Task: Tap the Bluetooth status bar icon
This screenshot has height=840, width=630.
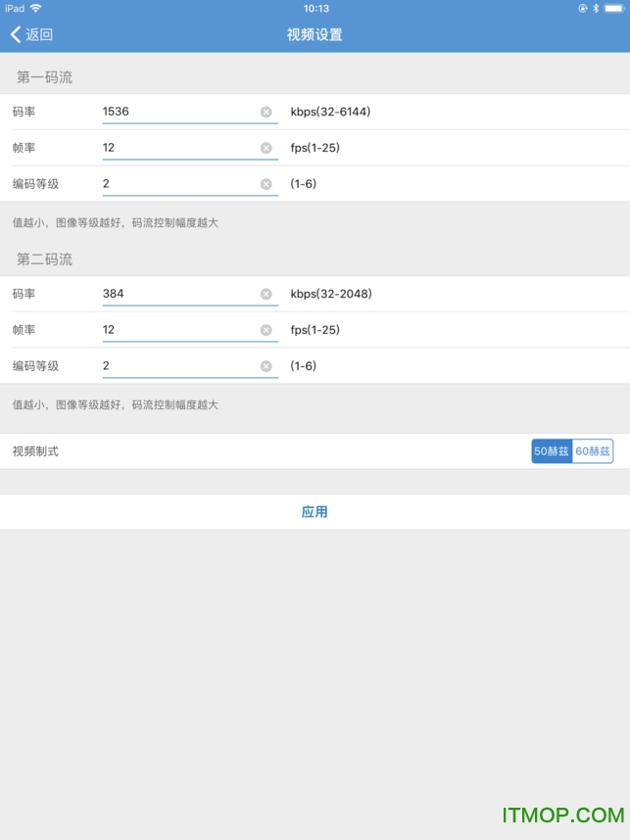Action: click(x=596, y=8)
